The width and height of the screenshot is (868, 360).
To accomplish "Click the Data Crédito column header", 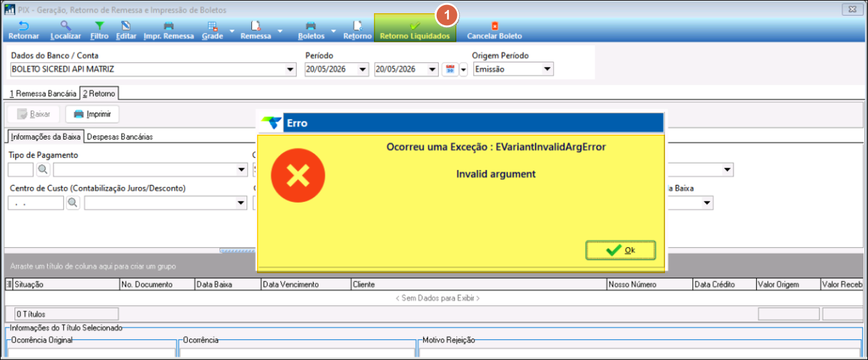I will [724, 284].
